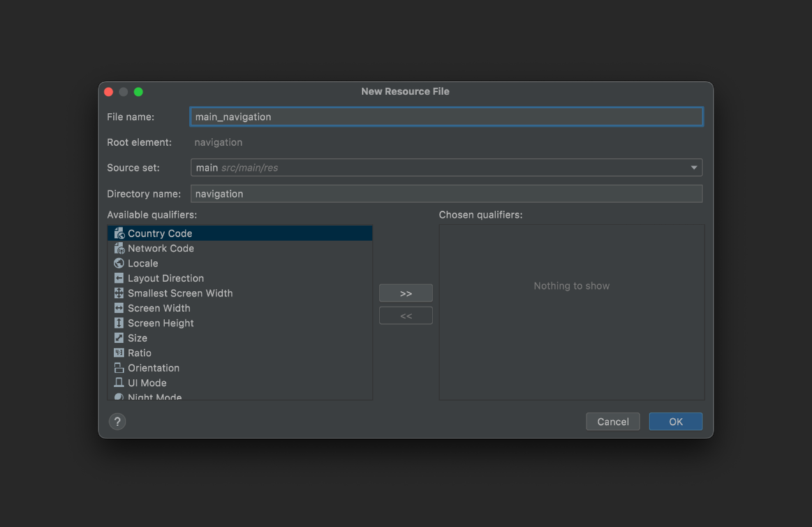The height and width of the screenshot is (527, 812).
Task: Confirm with the OK button
Action: [675, 422]
